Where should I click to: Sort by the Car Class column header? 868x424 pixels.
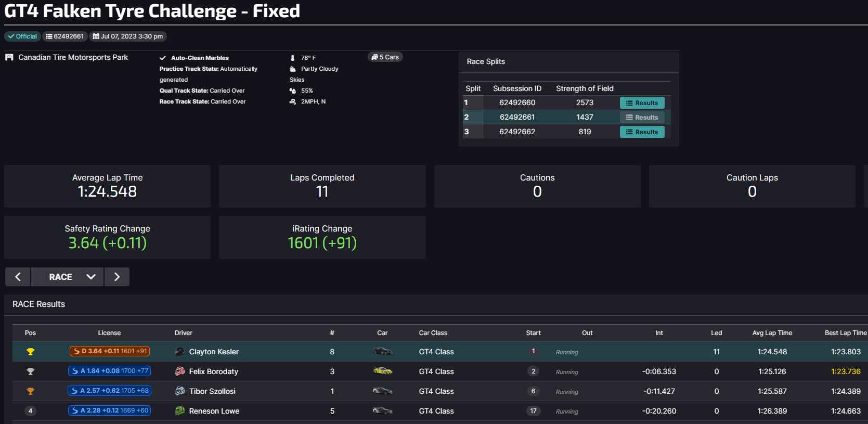(x=433, y=333)
